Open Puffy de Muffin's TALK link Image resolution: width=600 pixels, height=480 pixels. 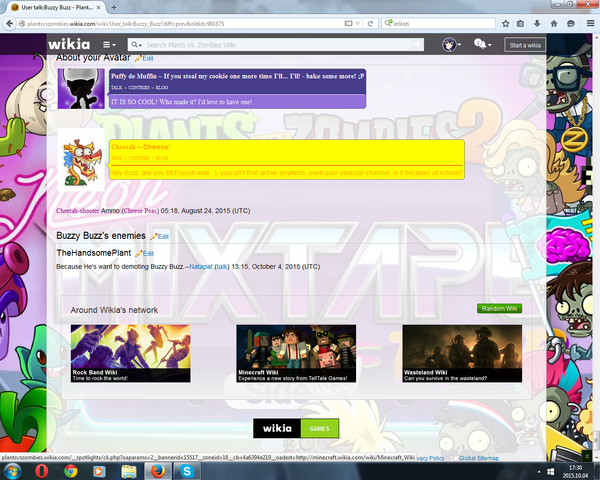tap(116, 88)
